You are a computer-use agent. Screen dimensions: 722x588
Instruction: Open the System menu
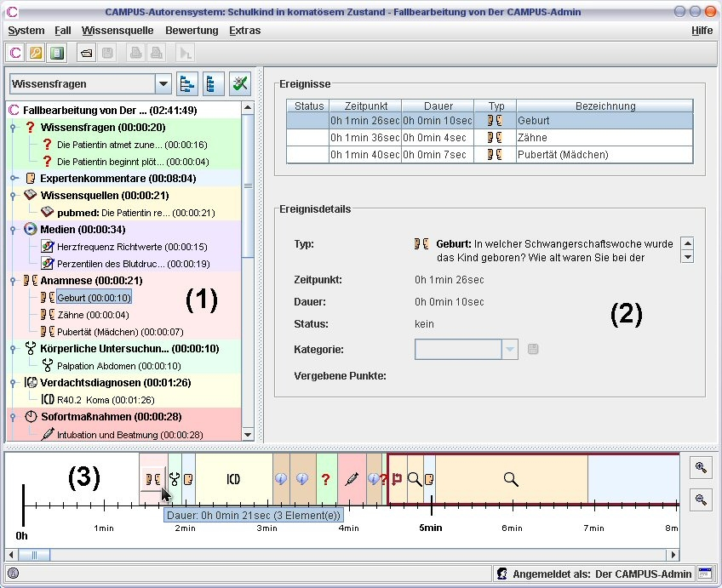click(26, 31)
